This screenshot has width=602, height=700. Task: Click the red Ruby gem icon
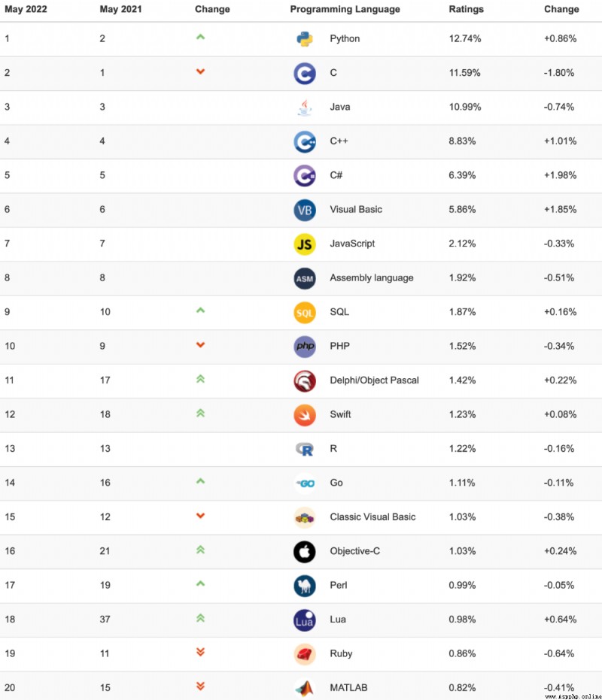[305, 654]
